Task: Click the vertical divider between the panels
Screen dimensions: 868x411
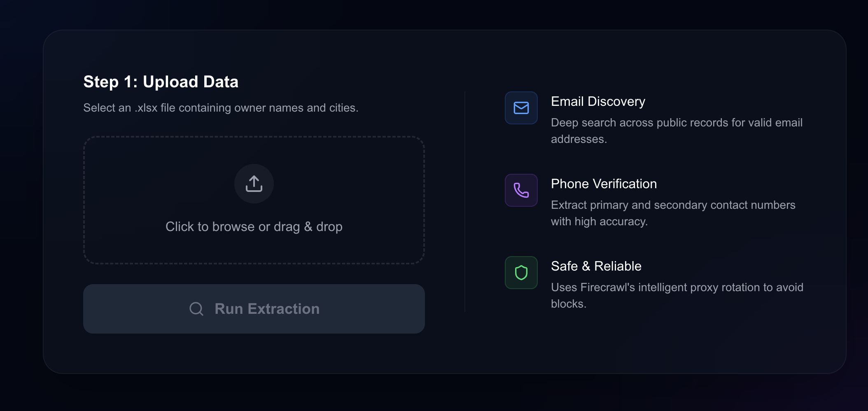Action: [x=465, y=202]
